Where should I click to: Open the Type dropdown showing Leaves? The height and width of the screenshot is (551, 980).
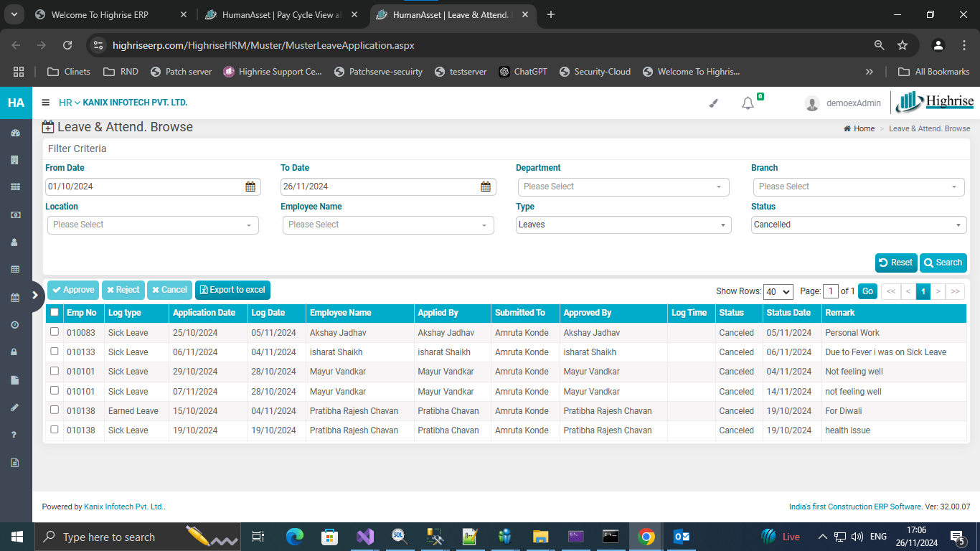(623, 225)
